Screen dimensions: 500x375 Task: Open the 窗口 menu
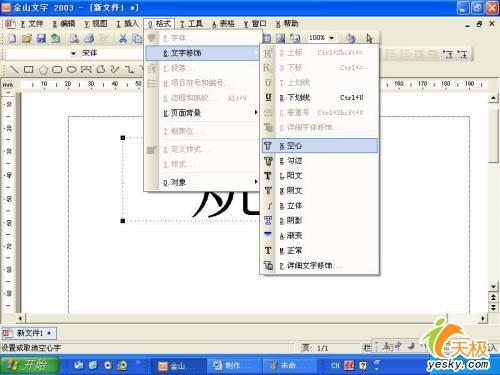pyautogui.click(x=255, y=24)
